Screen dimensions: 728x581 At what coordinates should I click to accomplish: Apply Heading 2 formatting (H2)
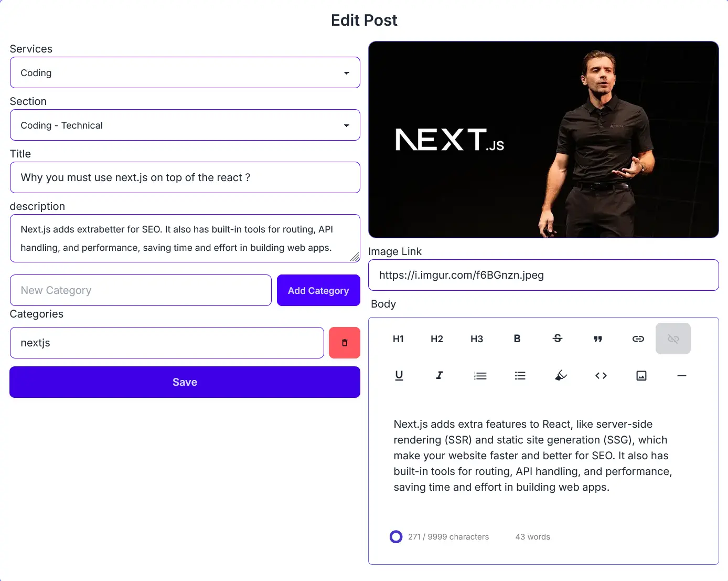437,339
